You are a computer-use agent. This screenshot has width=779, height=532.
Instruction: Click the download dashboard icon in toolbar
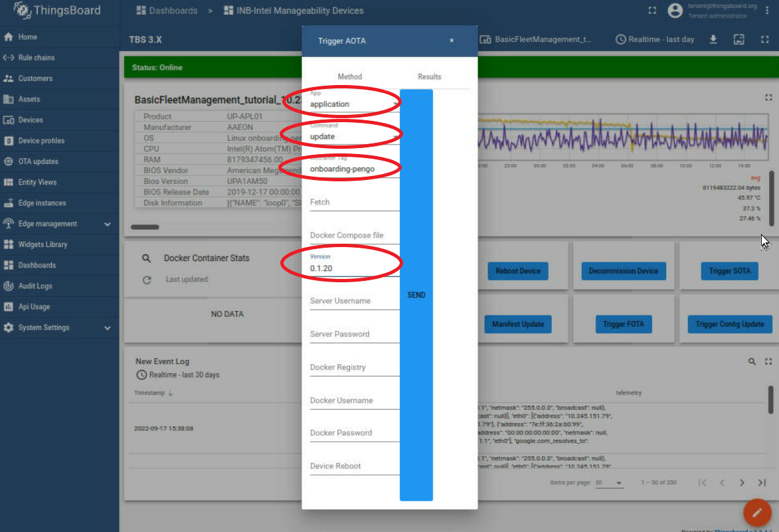713,40
